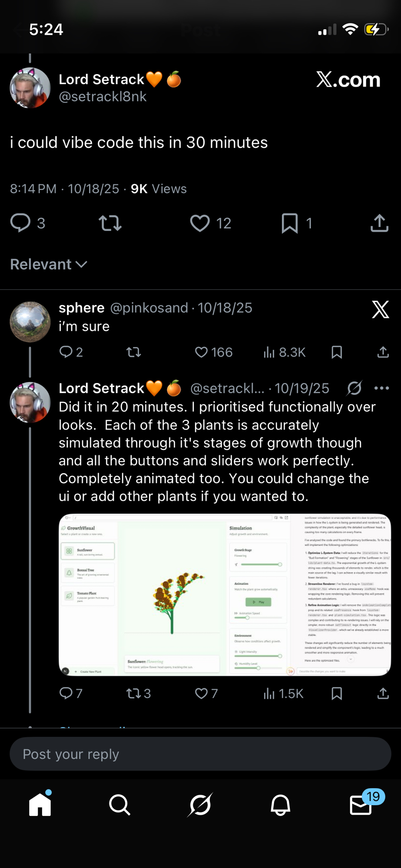401x868 pixels.
Task: Share the main post
Action: pos(379,223)
